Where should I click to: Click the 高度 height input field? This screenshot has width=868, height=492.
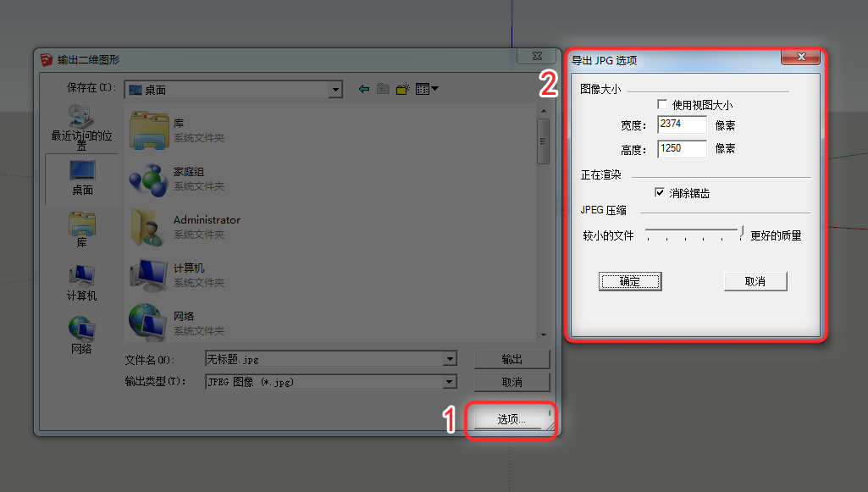pos(682,148)
